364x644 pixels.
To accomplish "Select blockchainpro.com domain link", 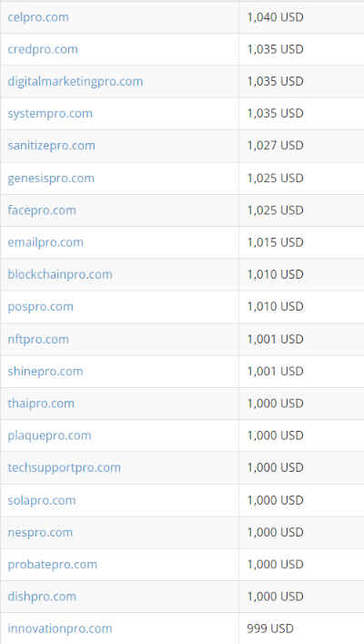I will (x=60, y=274).
